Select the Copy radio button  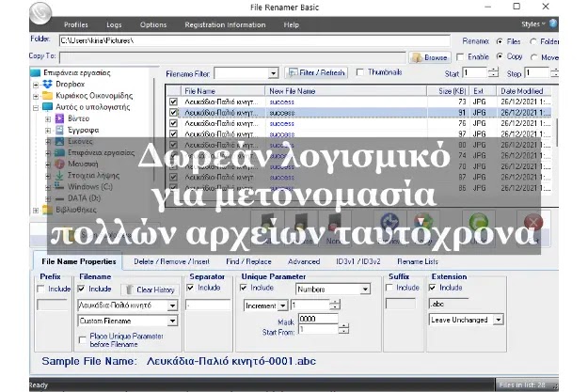tap(500, 56)
